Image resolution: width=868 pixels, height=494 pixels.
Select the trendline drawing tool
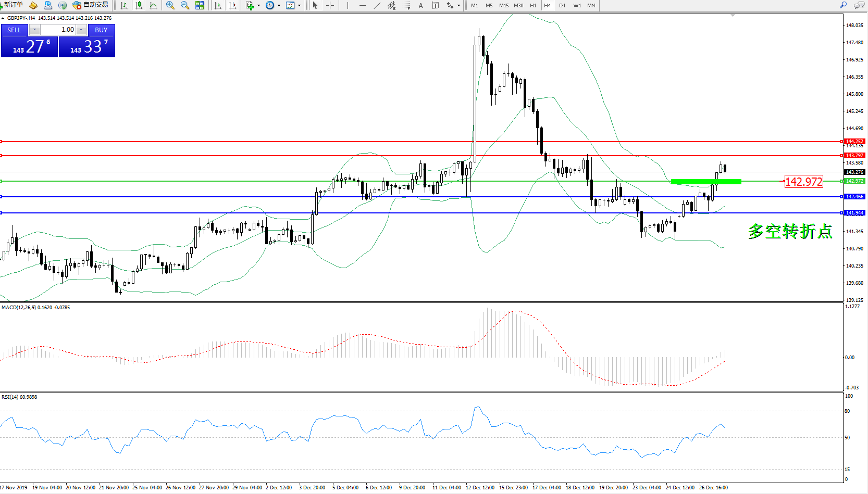point(377,5)
